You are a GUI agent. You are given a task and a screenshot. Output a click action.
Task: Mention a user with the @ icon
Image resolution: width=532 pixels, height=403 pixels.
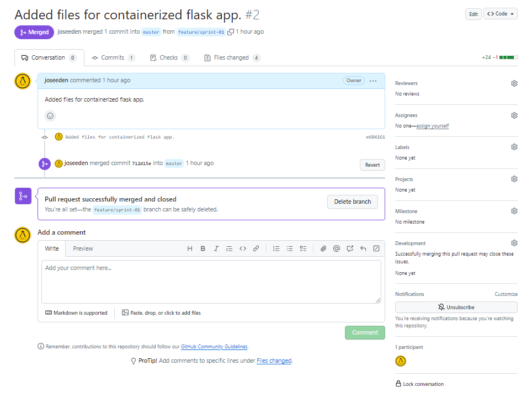click(x=337, y=248)
